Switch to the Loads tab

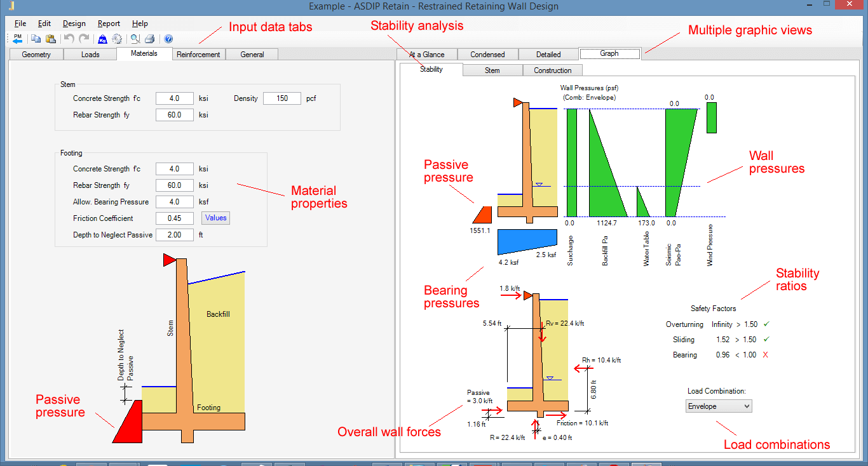click(x=90, y=55)
